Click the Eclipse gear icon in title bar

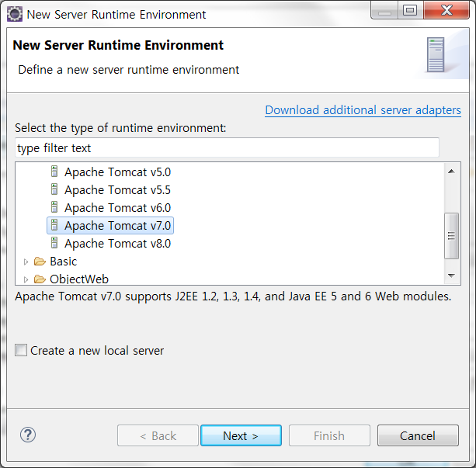pos(15,14)
